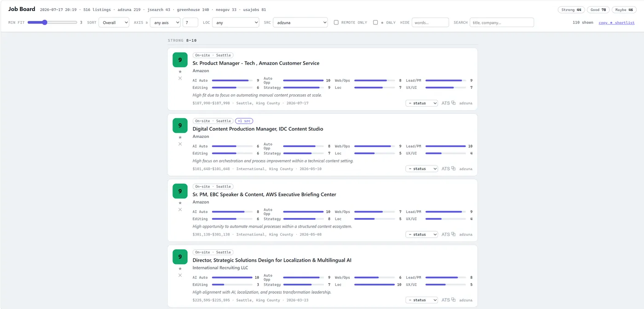Viewport: 644px width, 309px height.
Task: Click the axis threshold number field showing 7
Action: click(x=190, y=22)
